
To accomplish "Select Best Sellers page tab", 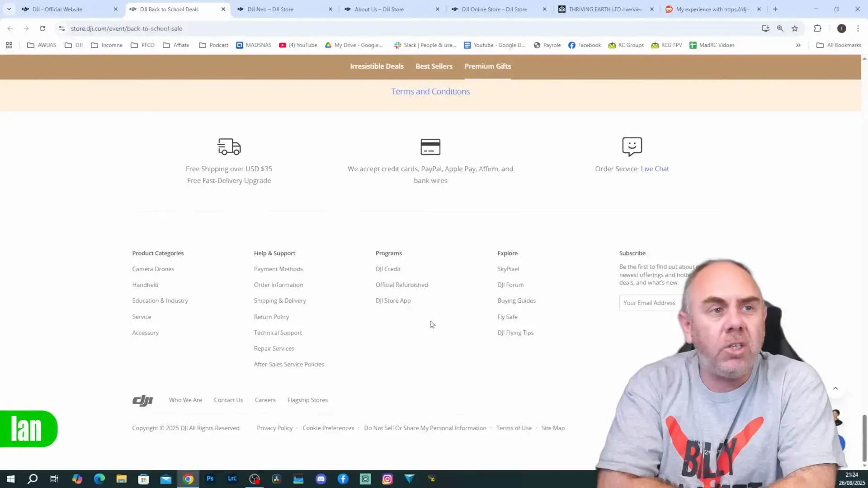I will point(434,66).
